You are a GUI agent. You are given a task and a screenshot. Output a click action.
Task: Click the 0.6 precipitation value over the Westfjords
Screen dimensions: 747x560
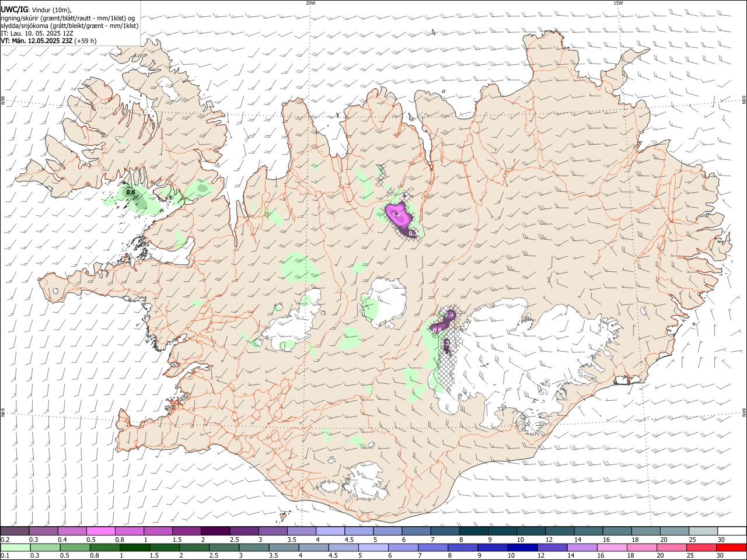coord(131,192)
